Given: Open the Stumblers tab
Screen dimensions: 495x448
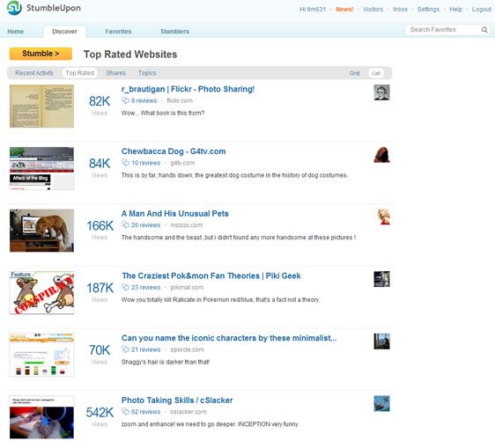Looking at the screenshot, I should 174,31.
